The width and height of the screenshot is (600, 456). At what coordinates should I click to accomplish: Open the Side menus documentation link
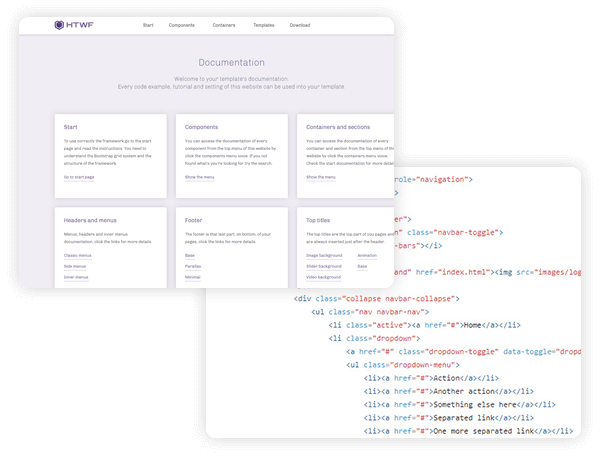click(x=75, y=266)
